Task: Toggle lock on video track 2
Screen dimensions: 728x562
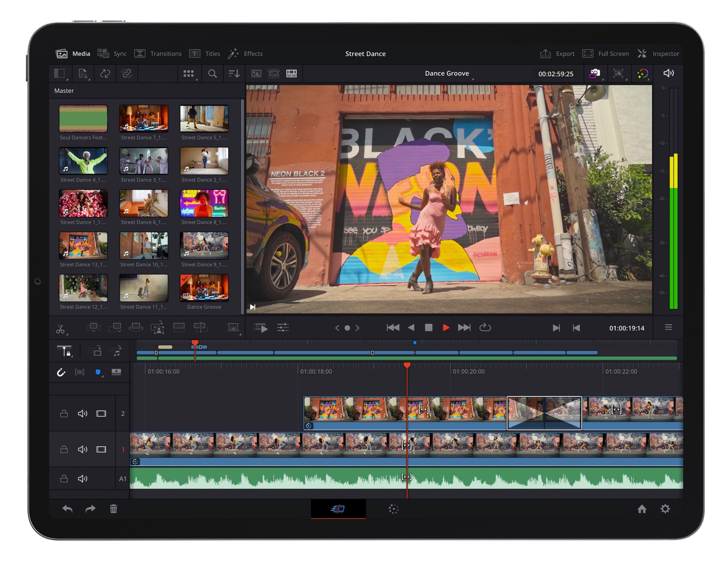Action: click(x=64, y=414)
